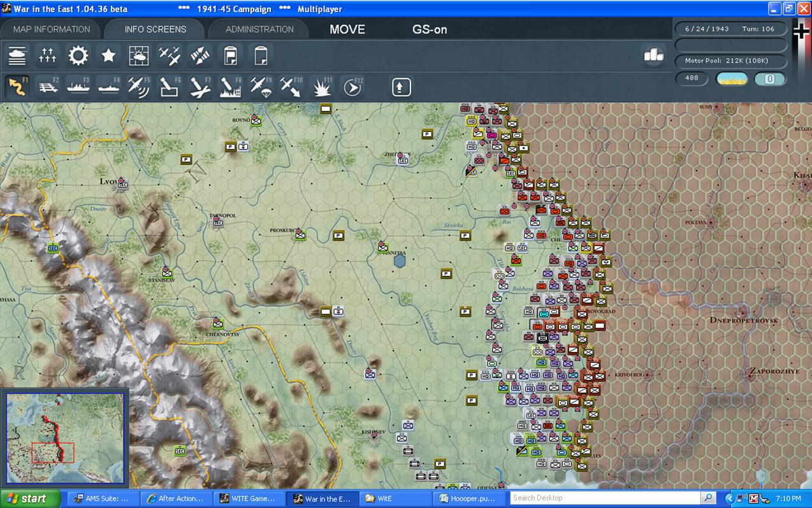Select F5 air recon mode
Image resolution: width=812 pixels, height=508 pixels.
coord(139,87)
